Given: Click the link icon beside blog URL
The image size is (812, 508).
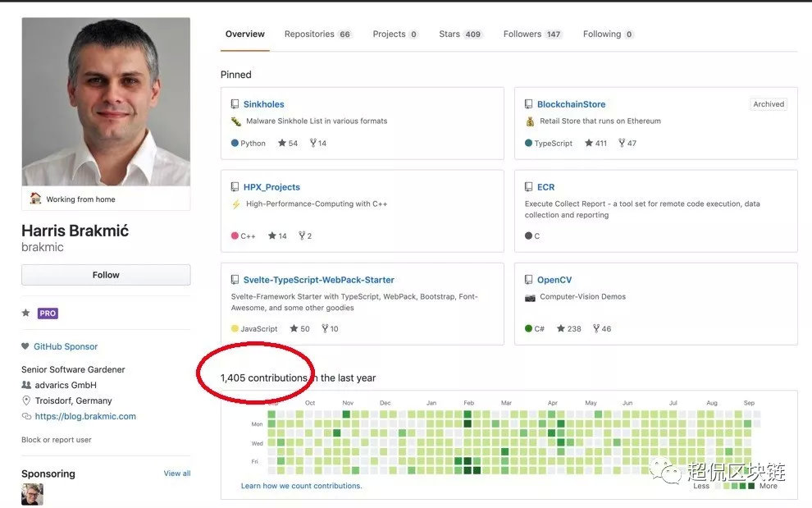Looking at the screenshot, I should [26, 416].
